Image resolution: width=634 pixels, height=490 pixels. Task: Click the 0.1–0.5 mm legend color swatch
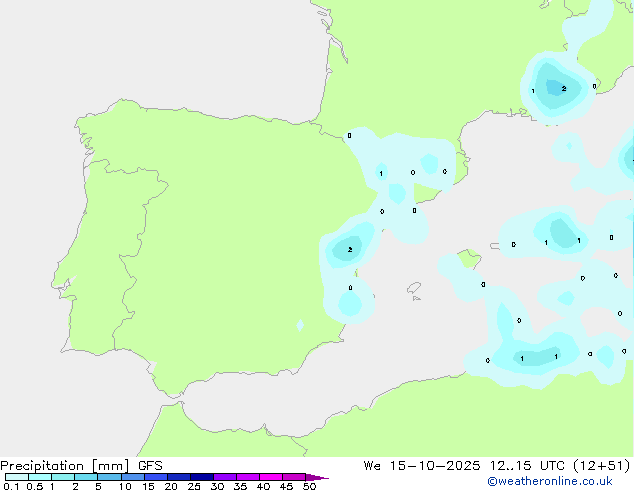(17, 477)
